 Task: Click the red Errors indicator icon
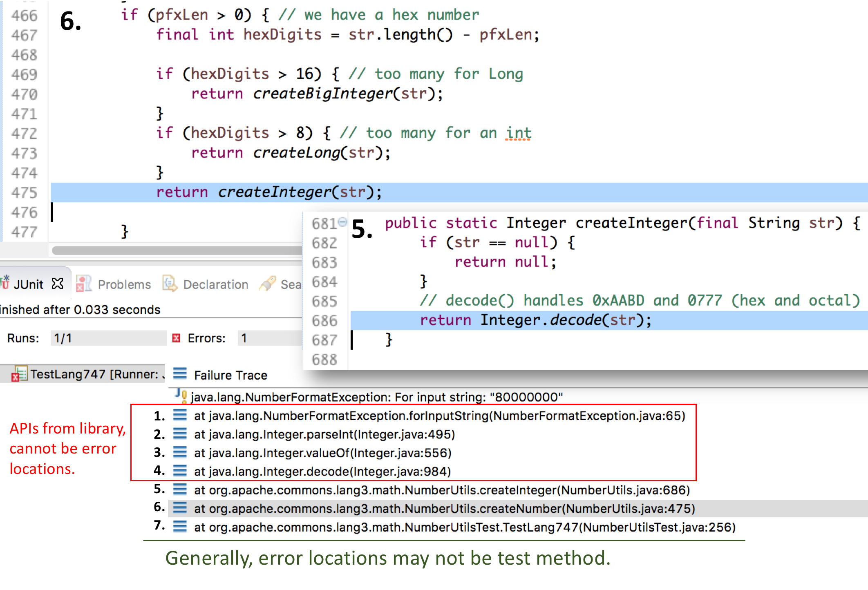coord(177,338)
